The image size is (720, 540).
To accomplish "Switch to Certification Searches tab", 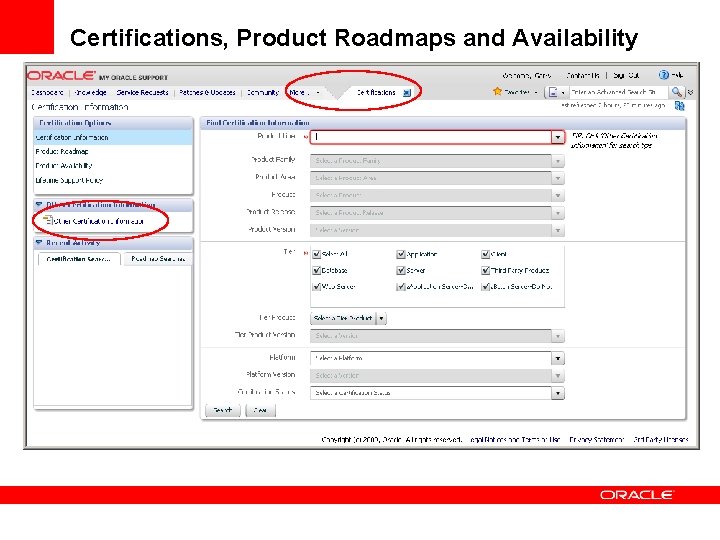I will 79,259.
